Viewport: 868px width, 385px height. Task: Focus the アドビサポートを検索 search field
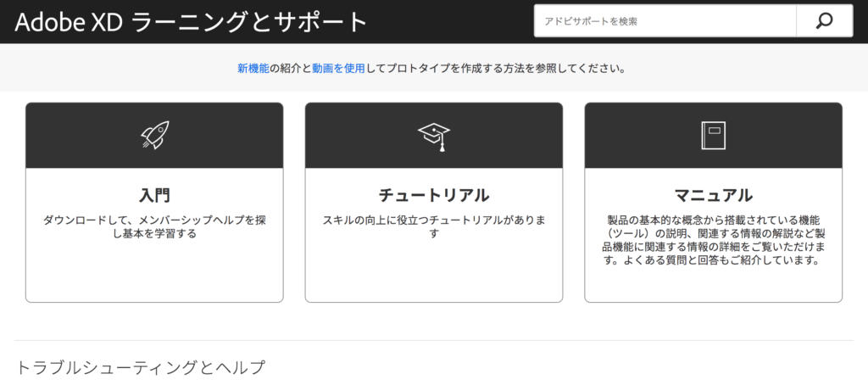(x=665, y=21)
